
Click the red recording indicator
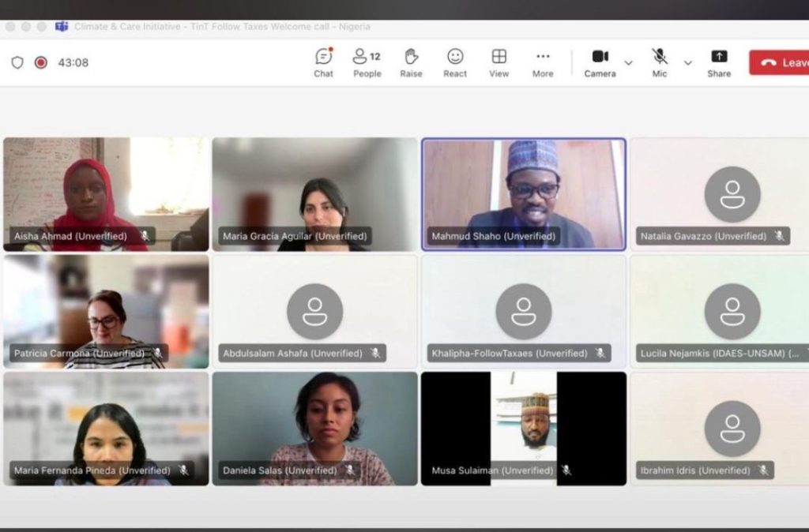pos(41,62)
